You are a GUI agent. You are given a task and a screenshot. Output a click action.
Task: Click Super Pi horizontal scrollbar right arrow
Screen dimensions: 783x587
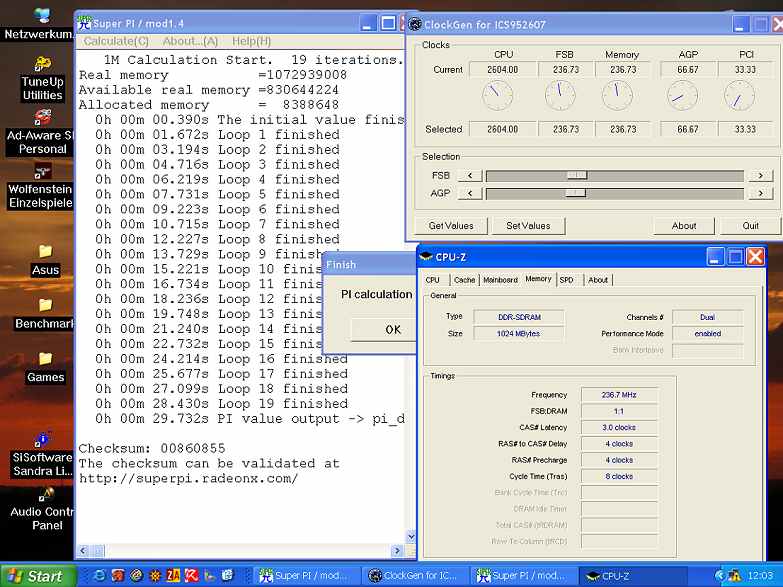point(397,551)
